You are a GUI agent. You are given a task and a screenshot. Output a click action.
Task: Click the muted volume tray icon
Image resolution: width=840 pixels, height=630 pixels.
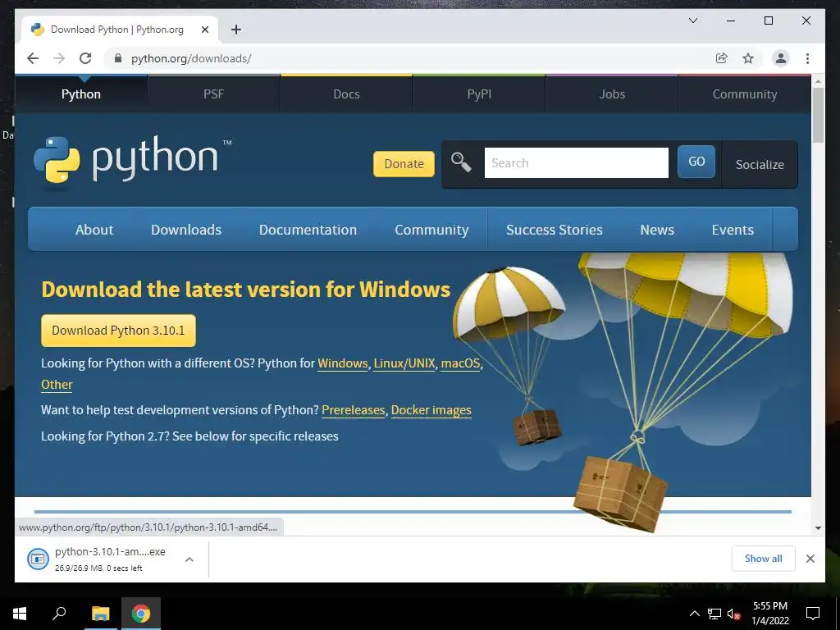click(x=733, y=614)
